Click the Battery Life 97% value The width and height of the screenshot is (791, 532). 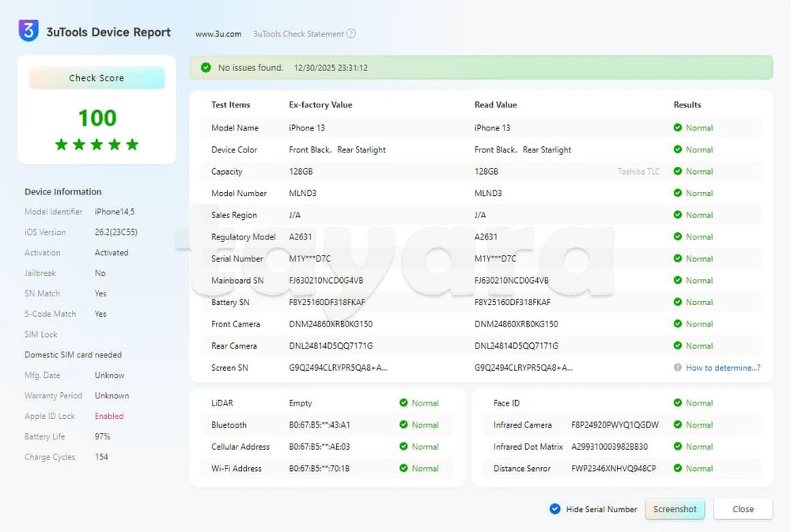tap(102, 436)
